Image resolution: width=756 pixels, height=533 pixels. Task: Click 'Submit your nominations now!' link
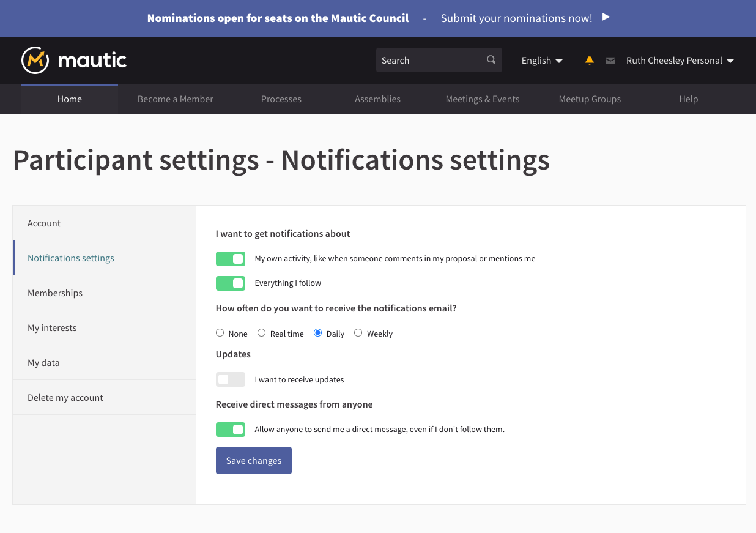pos(516,18)
